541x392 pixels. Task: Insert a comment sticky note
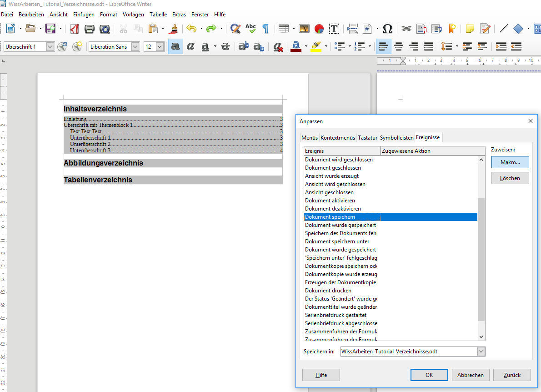tap(470, 29)
